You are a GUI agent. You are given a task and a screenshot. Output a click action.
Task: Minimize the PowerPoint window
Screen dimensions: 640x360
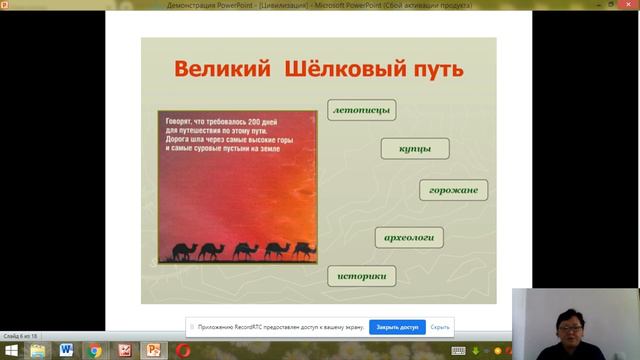(x=598, y=4)
